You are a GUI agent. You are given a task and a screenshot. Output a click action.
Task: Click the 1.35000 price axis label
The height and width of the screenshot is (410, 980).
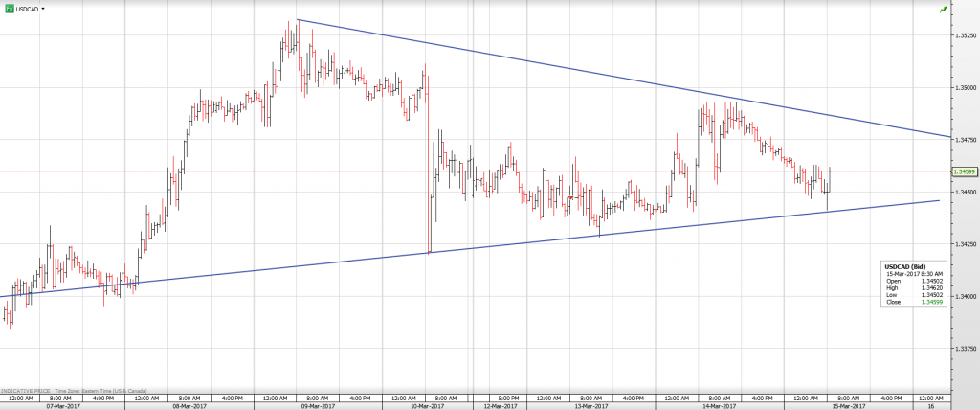pos(964,88)
